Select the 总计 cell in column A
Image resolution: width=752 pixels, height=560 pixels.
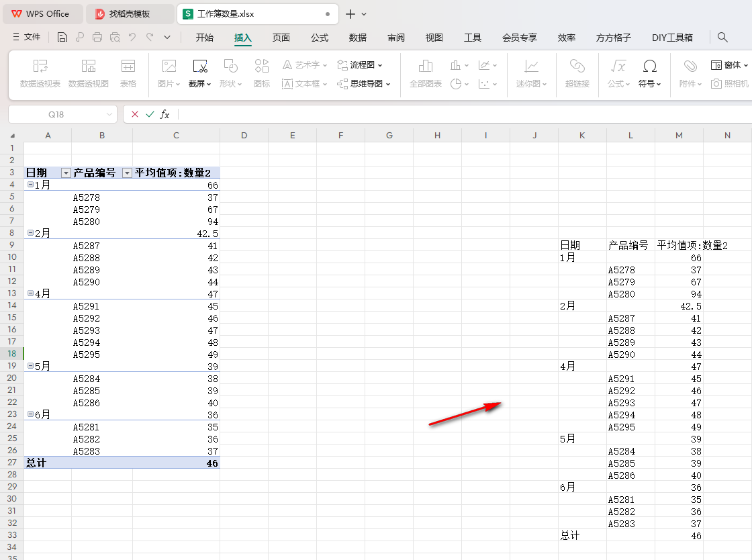coord(48,463)
